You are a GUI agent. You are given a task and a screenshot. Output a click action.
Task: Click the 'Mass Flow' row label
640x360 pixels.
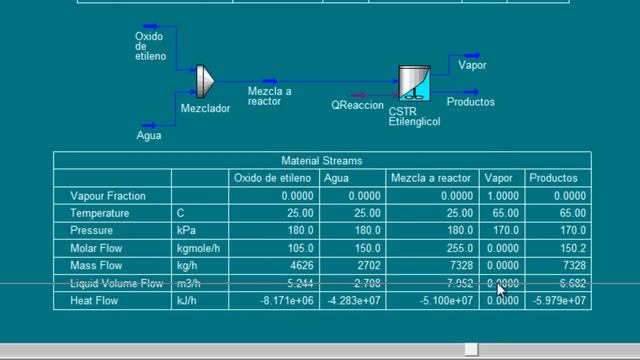pos(96,265)
